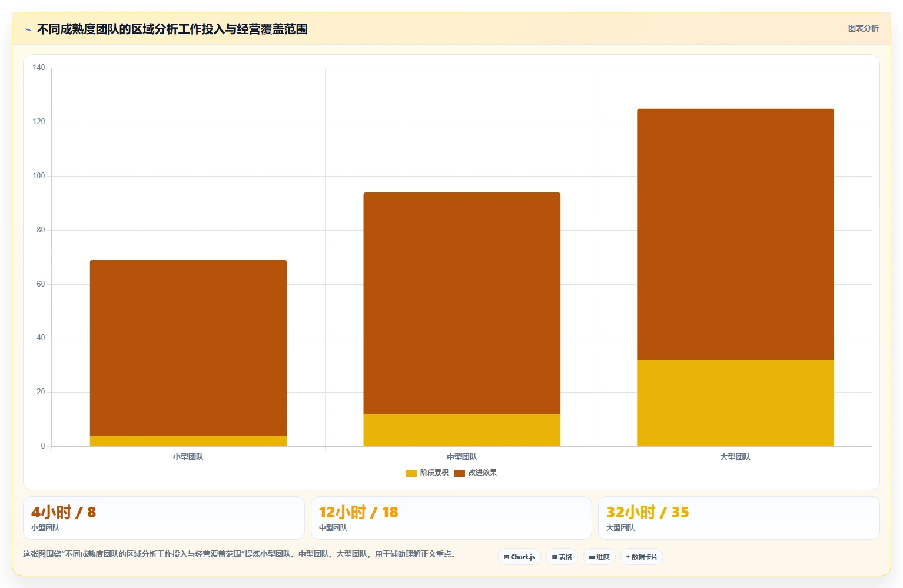Click the y-axis value 20
The image size is (903, 588).
click(41, 392)
